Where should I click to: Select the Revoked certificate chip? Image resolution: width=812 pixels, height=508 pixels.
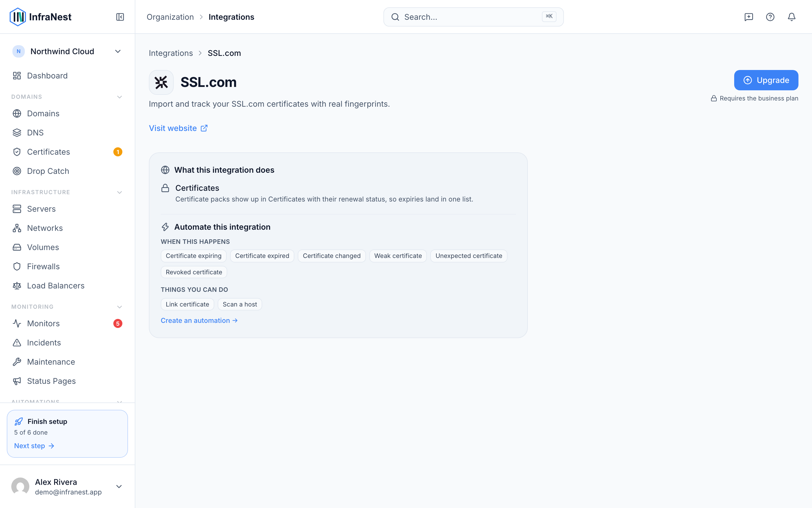(x=194, y=272)
